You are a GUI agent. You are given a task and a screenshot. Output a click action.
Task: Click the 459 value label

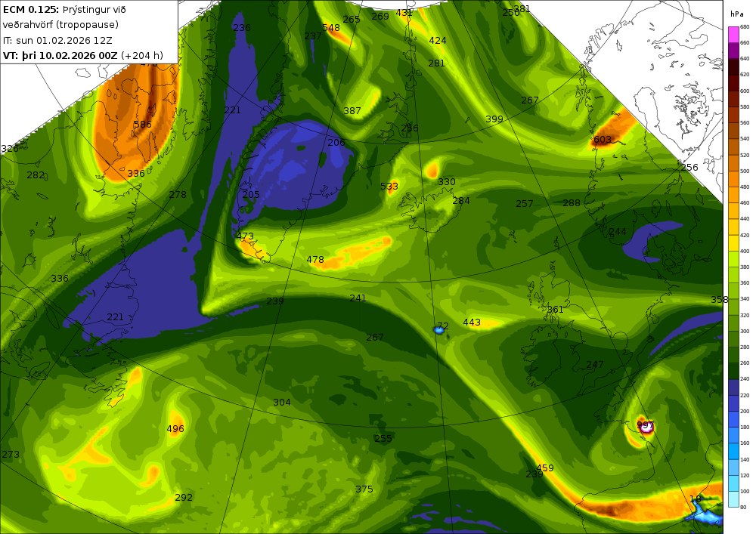click(545, 468)
